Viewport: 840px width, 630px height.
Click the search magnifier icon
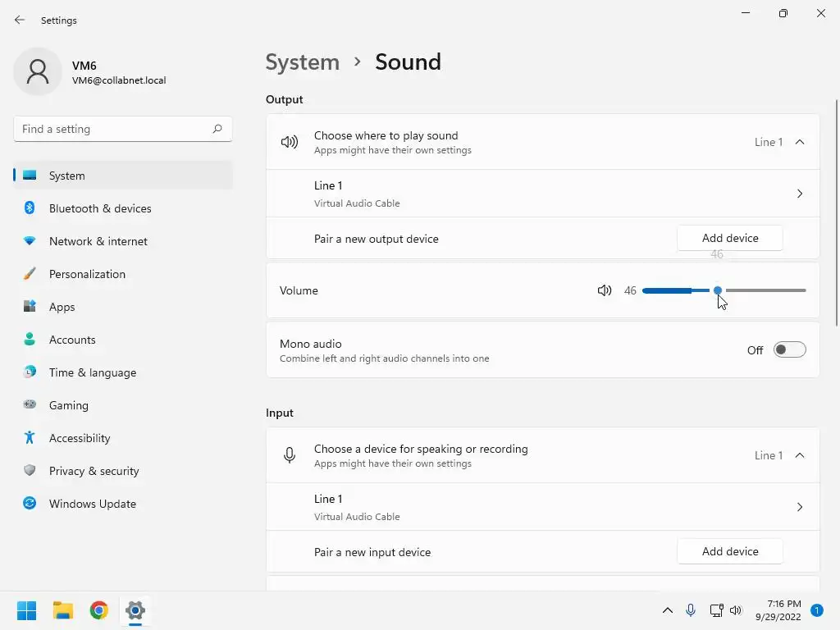217,129
